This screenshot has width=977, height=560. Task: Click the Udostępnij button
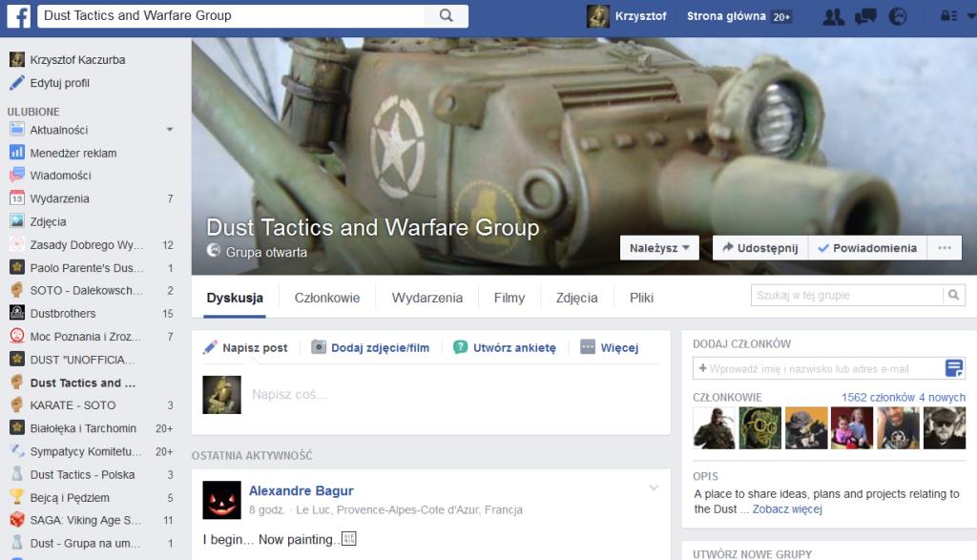click(760, 248)
